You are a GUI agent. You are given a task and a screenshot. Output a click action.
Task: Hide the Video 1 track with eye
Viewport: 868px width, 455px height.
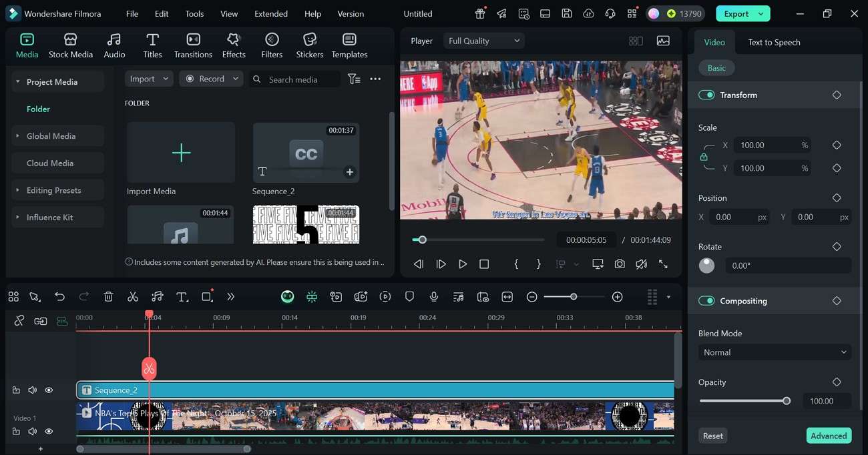49,432
